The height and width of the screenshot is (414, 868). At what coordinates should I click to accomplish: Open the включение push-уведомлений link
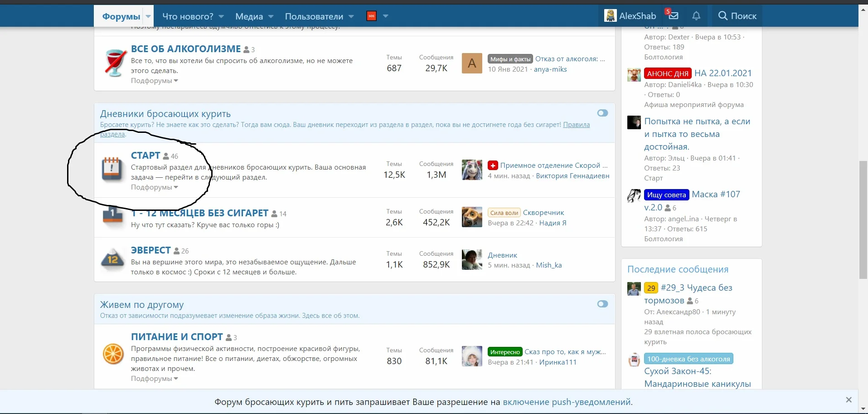point(567,402)
